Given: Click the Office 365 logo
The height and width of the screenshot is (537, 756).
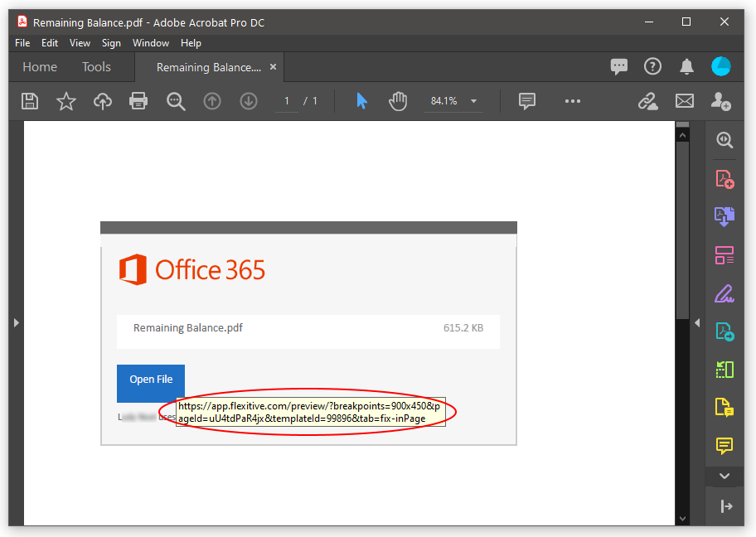Looking at the screenshot, I should (192, 269).
